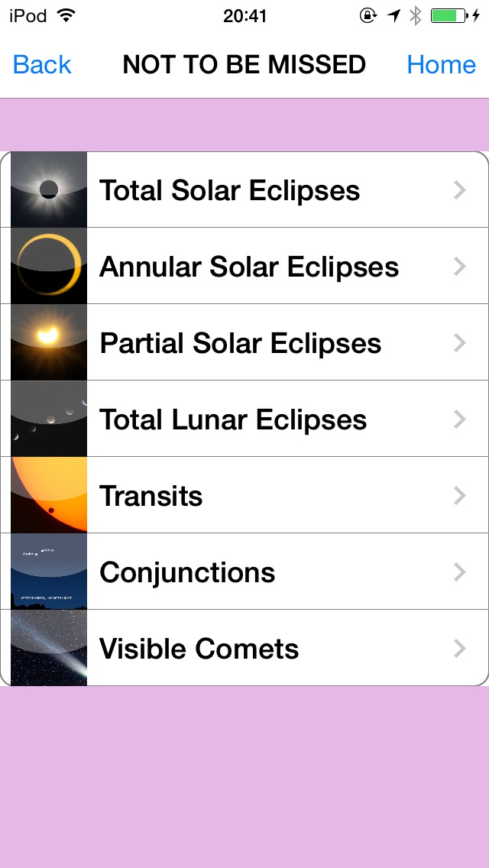Click the chevron beside Partial Solar Eclipses
The image size is (489, 868).
[x=459, y=343]
